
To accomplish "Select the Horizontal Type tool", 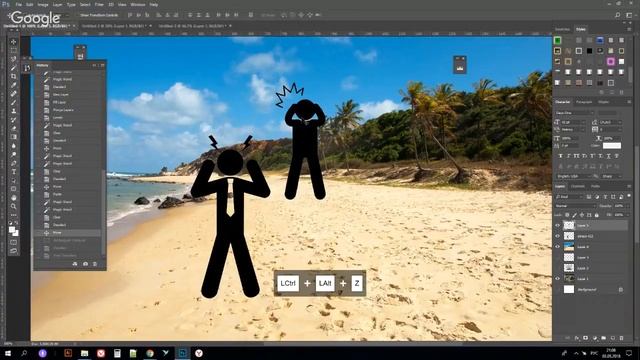I will point(13,172).
